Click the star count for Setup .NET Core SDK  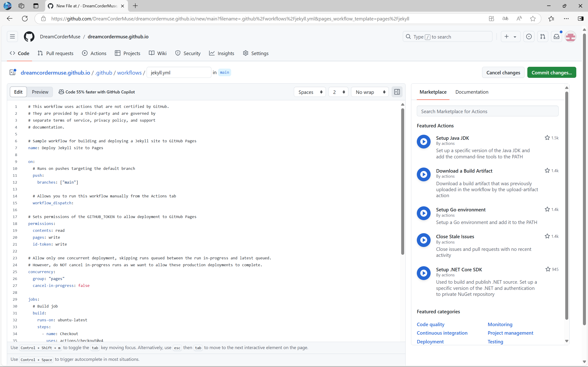[x=552, y=269]
